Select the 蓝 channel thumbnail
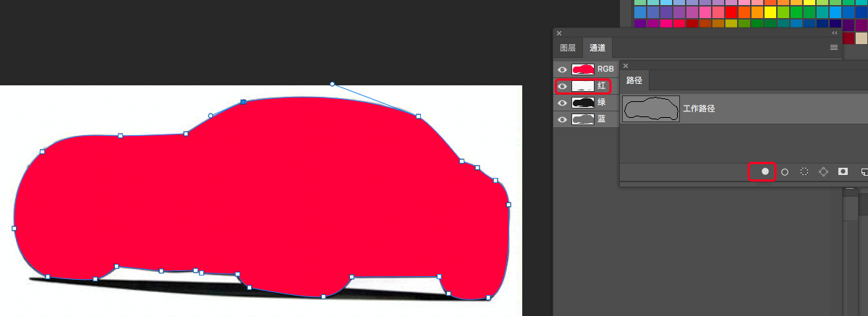Image resolution: width=868 pixels, height=316 pixels. 583,119
